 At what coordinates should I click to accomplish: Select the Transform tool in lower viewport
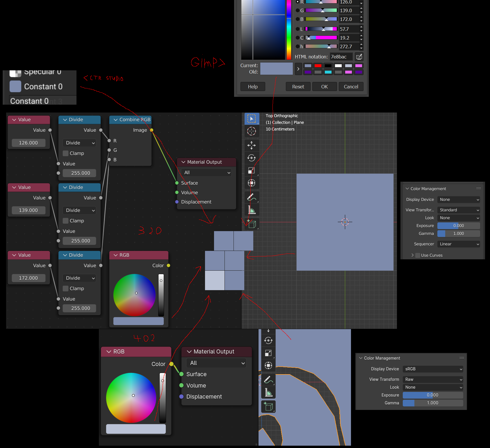point(268,365)
